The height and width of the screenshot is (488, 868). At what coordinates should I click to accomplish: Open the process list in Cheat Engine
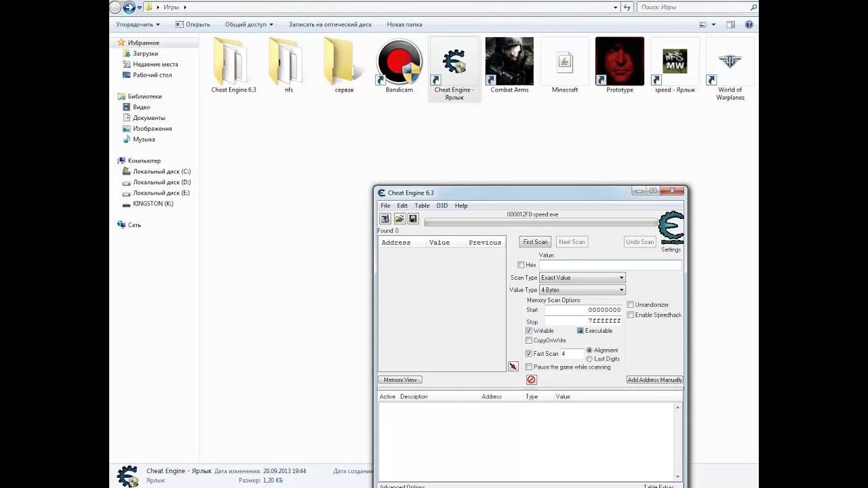[x=385, y=218]
